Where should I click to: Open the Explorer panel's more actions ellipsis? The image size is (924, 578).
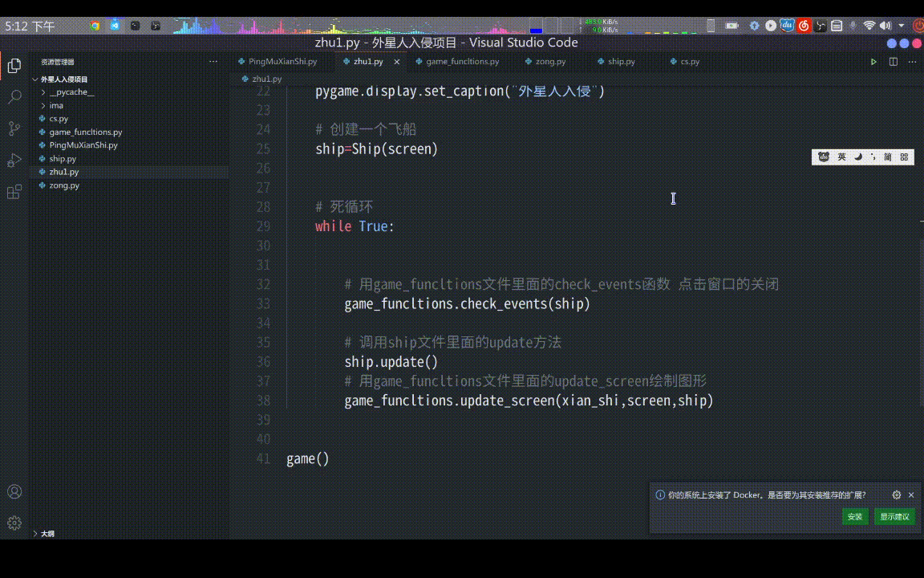(x=213, y=61)
